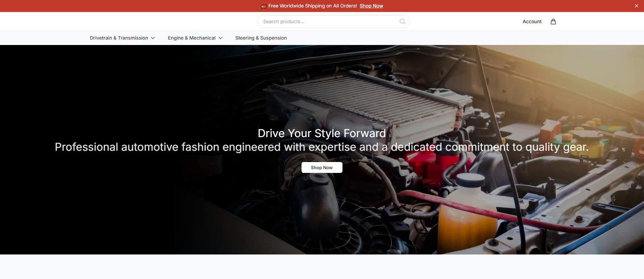Focus the Search products field
The image size is (644, 279).
[x=333, y=21]
